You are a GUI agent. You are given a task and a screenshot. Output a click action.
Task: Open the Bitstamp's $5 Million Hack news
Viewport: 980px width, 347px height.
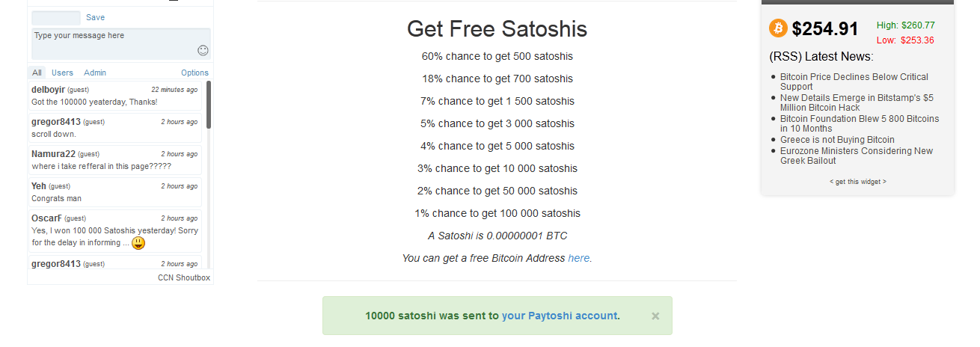coord(857,102)
